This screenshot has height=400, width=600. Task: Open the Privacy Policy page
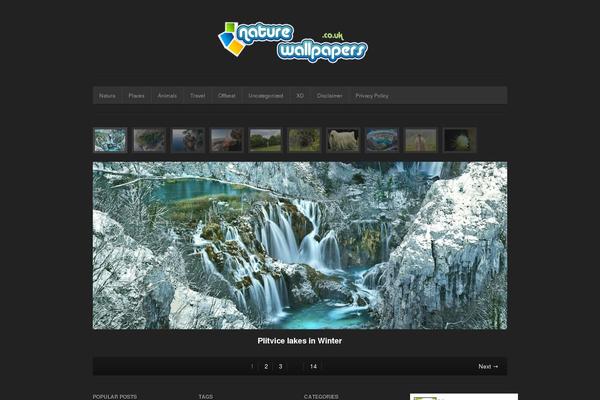[372, 96]
